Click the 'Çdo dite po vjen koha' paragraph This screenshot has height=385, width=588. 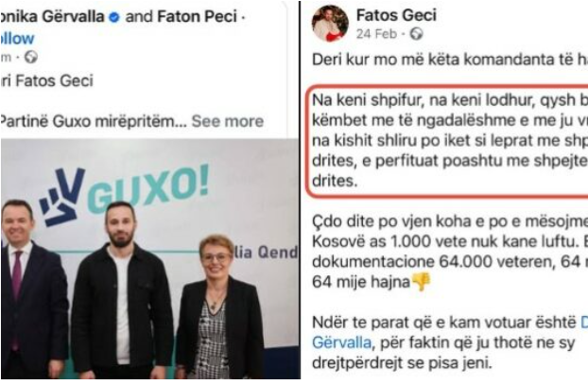[x=450, y=252]
